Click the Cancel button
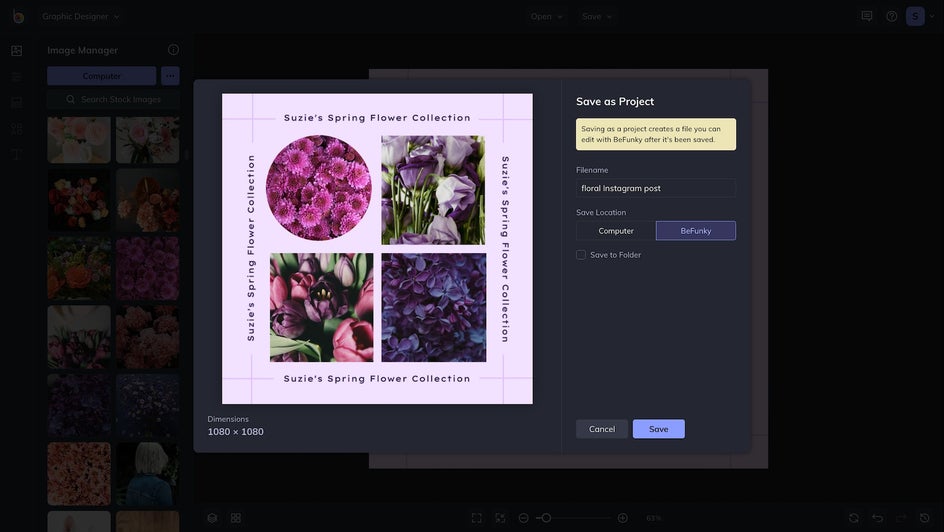 tap(602, 429)
